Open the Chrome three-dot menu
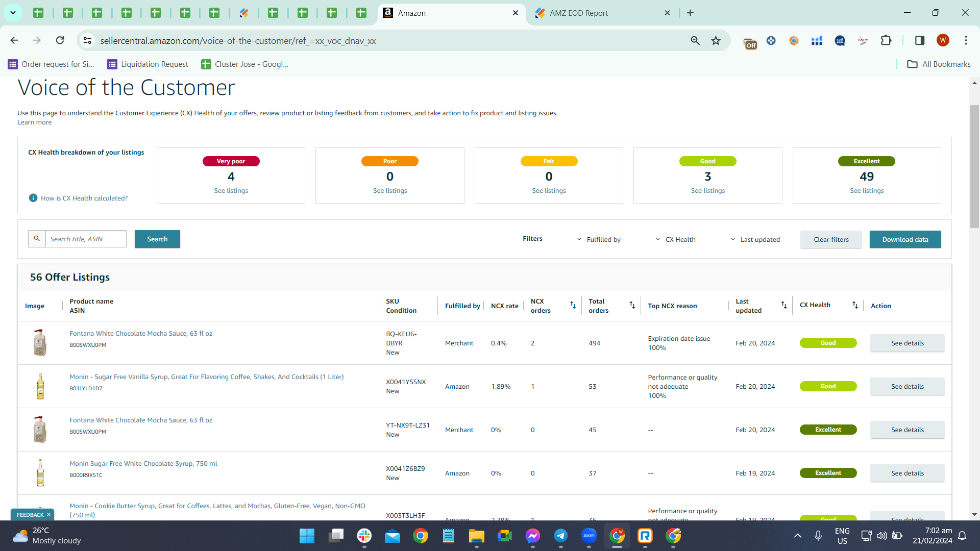Screen dimensions: 980x551 [x=966, y=40]
